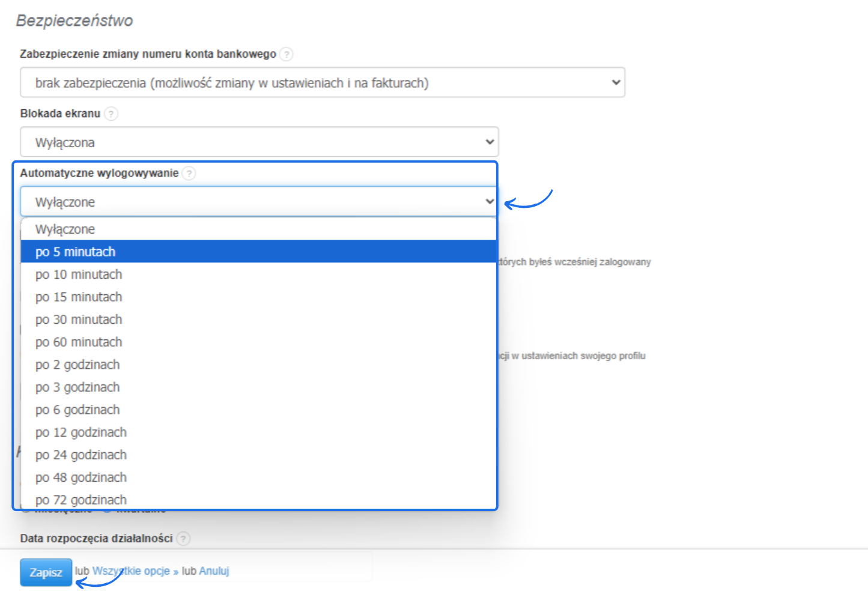View help for Data rozpoczęcia działalności
This screenshot has height=597, width=868.
pyautogui.click(x=183, y=538)
